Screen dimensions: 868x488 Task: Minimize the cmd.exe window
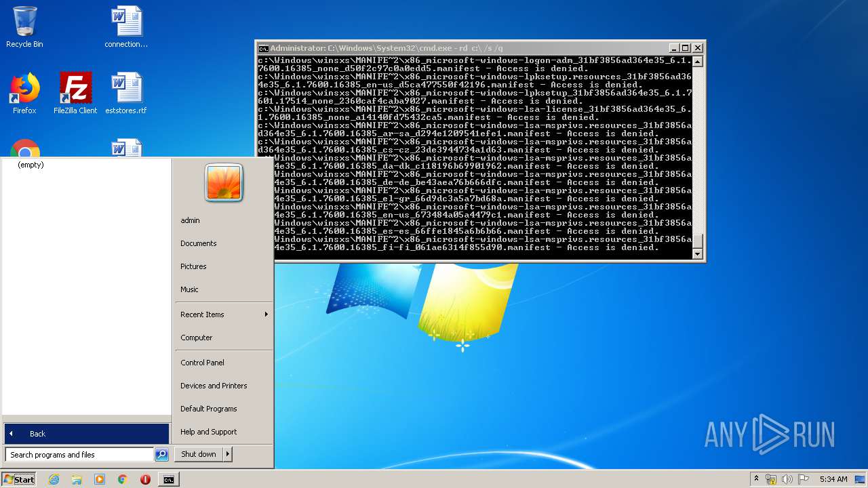tap(673, 48)
